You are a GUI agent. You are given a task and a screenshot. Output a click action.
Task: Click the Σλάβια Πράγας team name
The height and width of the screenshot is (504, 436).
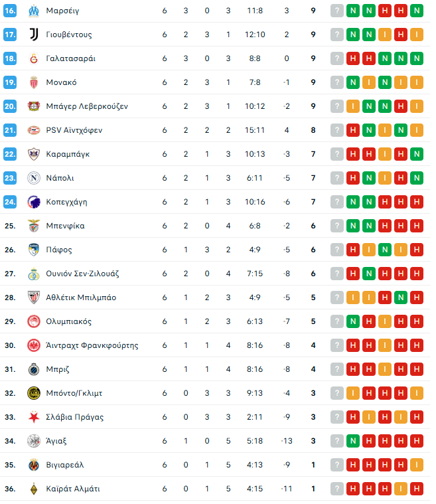click(74, 417)
